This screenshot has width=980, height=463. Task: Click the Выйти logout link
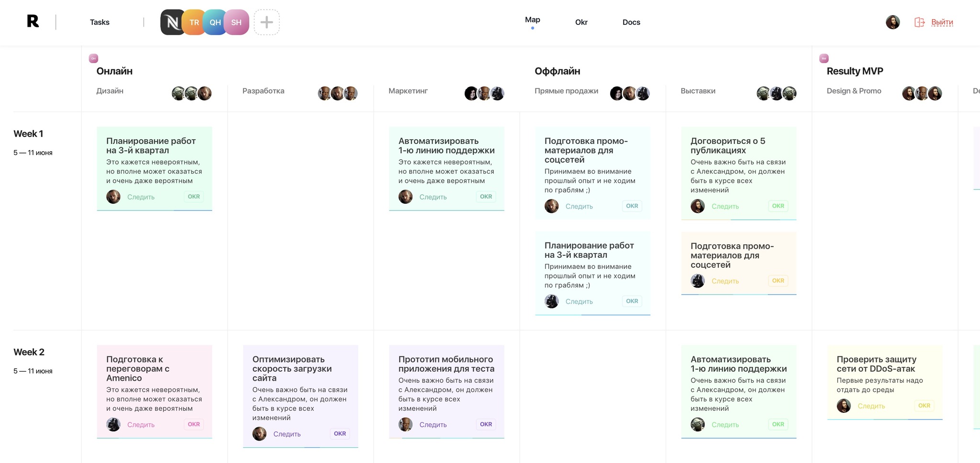[942, 22]
